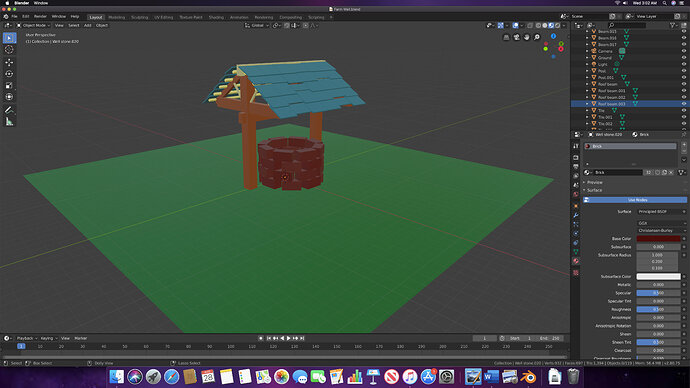Hide the Roof beam.003 object
Screen dimensions: 690x388
[684, 104]
